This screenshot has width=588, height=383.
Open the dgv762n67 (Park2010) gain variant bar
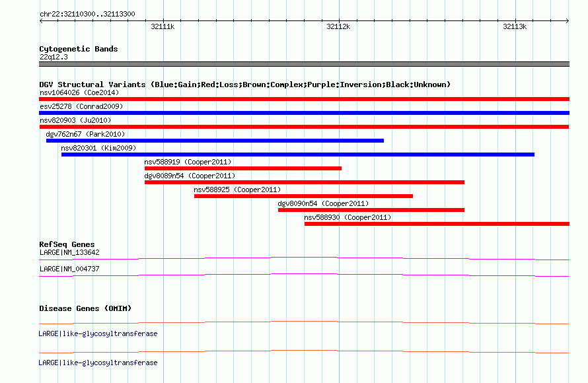[215, 141]
